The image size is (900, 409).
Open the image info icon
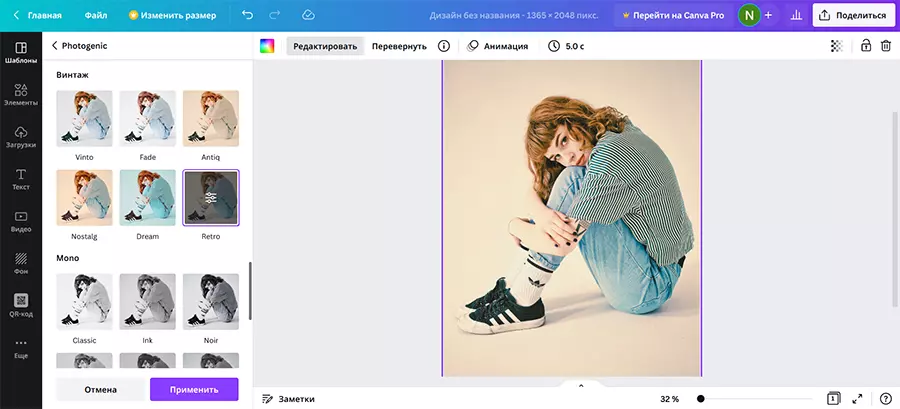444,46
